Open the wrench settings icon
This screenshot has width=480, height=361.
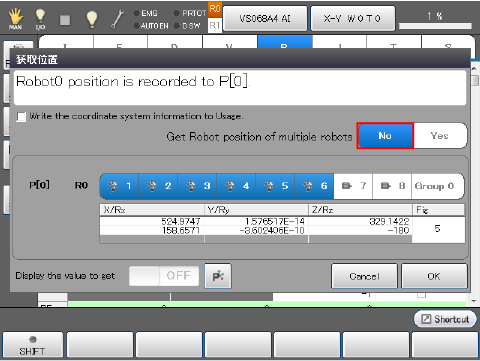[117, 19]
